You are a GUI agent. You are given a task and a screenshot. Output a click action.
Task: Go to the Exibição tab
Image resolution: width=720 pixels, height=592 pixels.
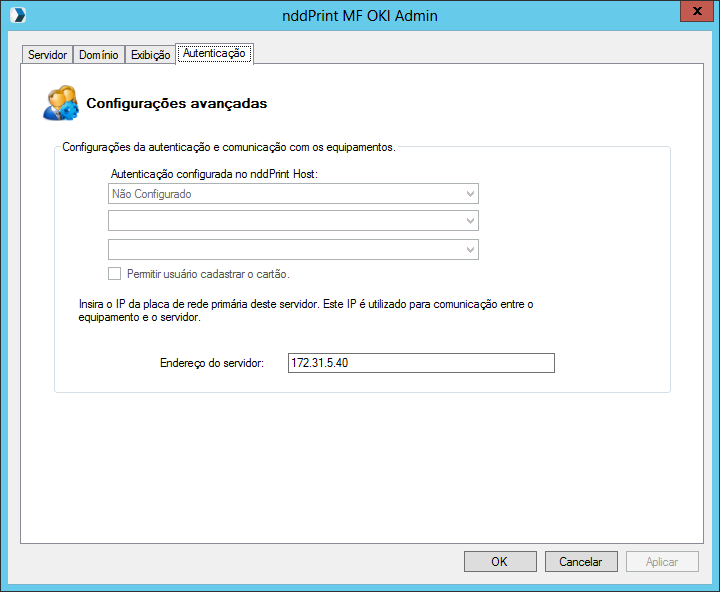tap(150, 55)
